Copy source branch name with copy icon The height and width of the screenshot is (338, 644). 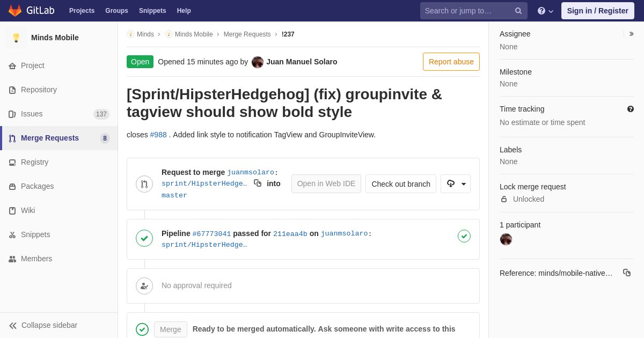click(258, 183)
